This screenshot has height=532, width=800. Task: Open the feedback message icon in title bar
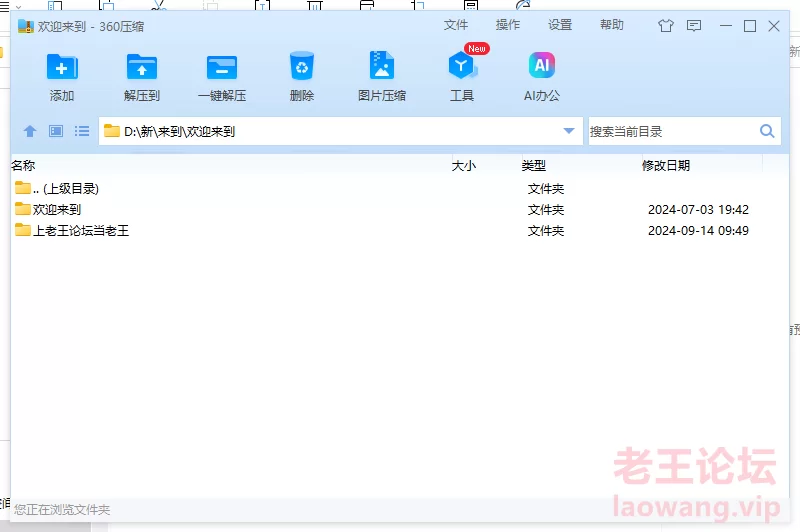point(694,26)
